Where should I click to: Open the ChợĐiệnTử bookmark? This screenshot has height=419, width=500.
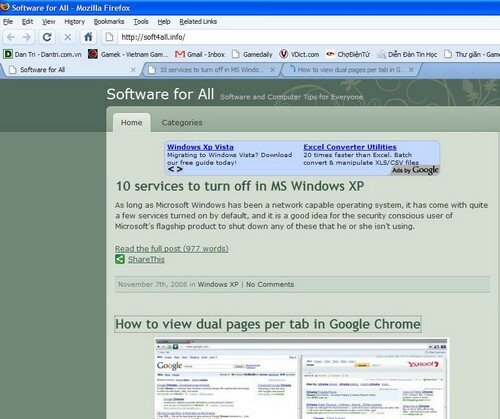(348, 54)
